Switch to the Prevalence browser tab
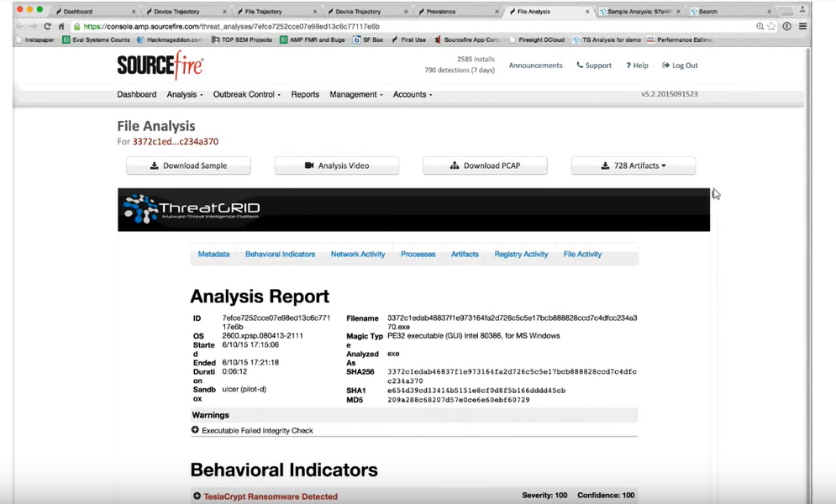Viewport: 836px width, 504px height. pos(457,11)
